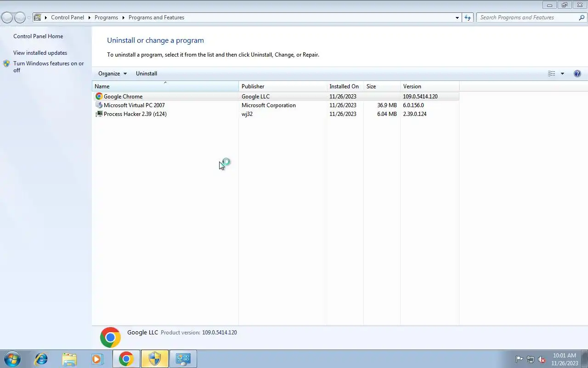Image resolution: width=588 pixels, height=368 pixels.
Task: Open the Organize dropdown menu
Action: [x=113, y=74]
